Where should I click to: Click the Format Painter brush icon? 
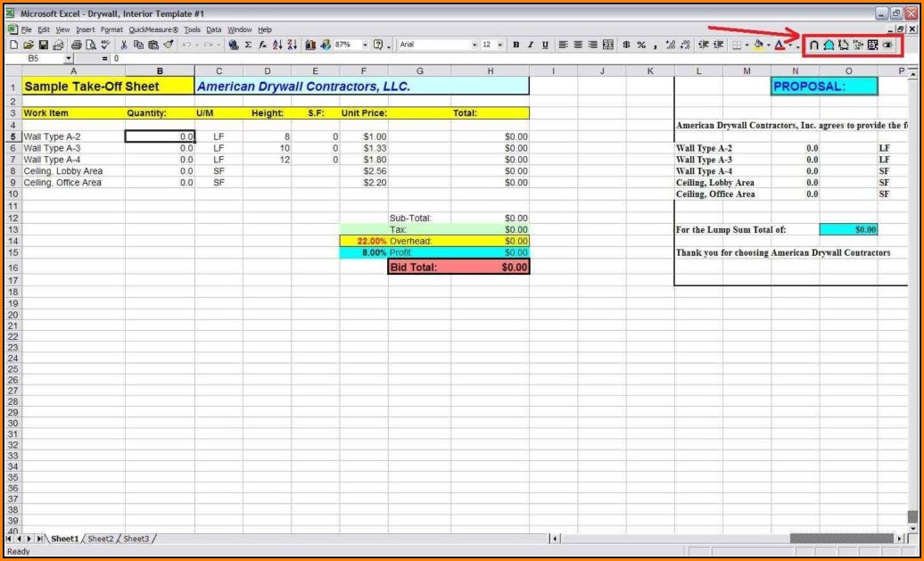(169, 45)
